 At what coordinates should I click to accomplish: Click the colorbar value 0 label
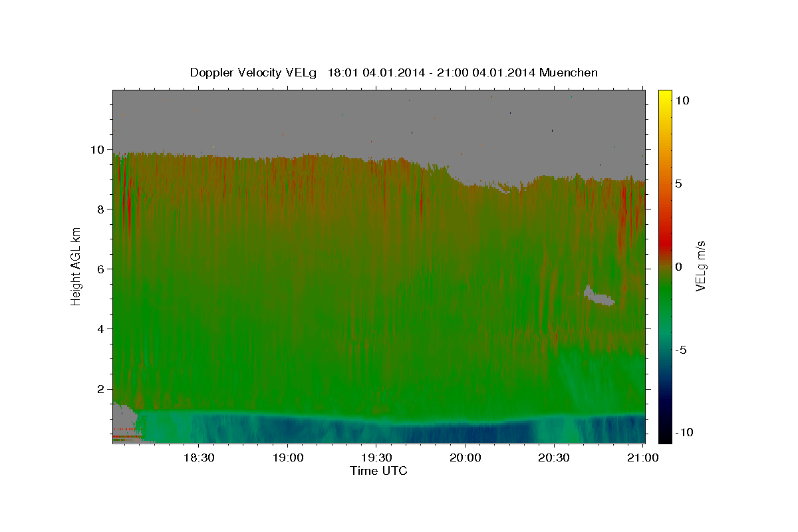tap(679, 266)
